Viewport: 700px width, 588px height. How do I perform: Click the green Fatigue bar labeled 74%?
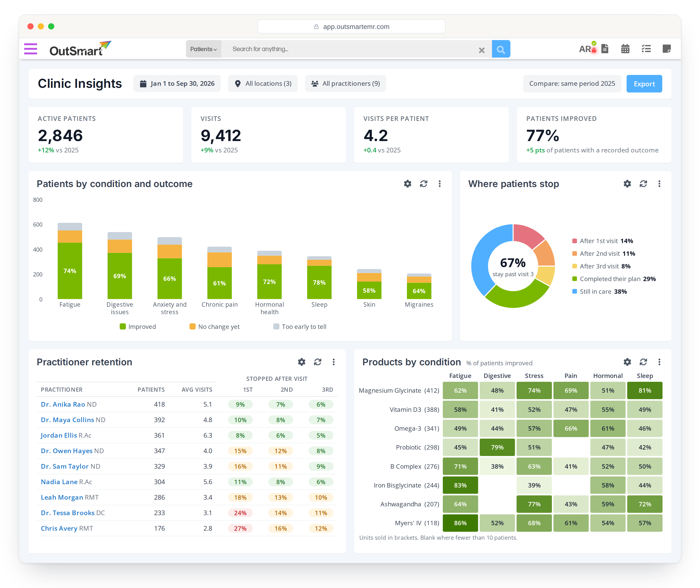point(70,271)
